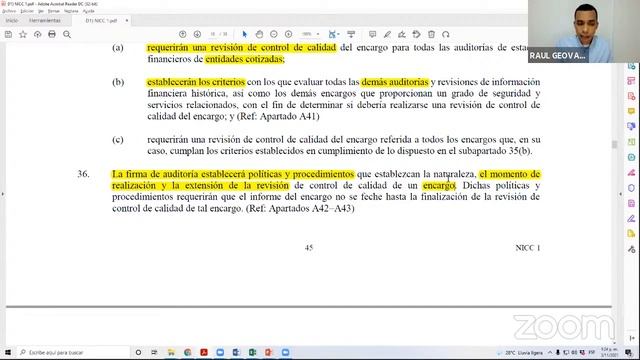
Task: Go to the next page arrow
Action: click(197, 34)
